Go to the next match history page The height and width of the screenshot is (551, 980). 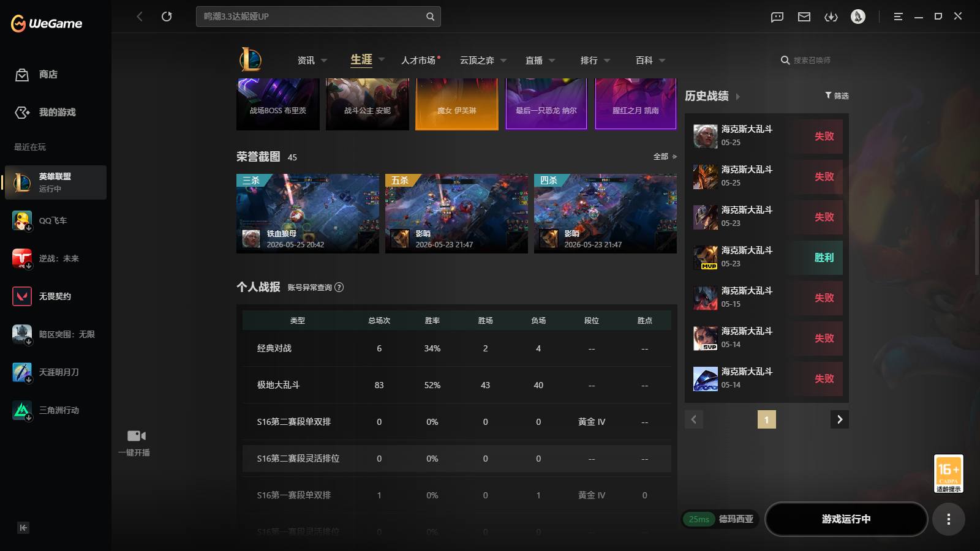point(840,419)
